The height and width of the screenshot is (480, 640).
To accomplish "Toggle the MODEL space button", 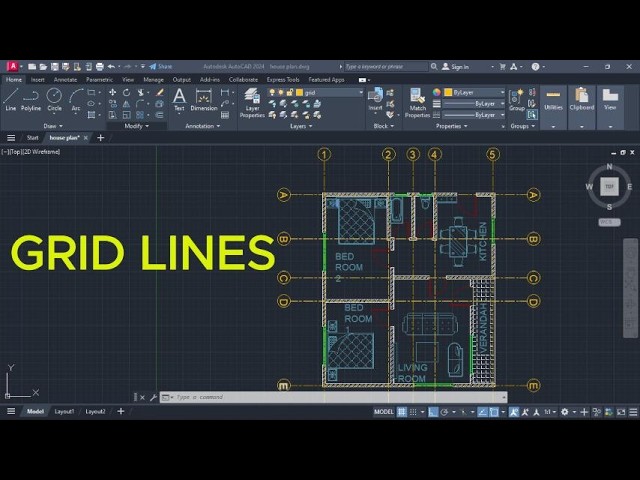I will pyautogui.click(x=384, y=412).
